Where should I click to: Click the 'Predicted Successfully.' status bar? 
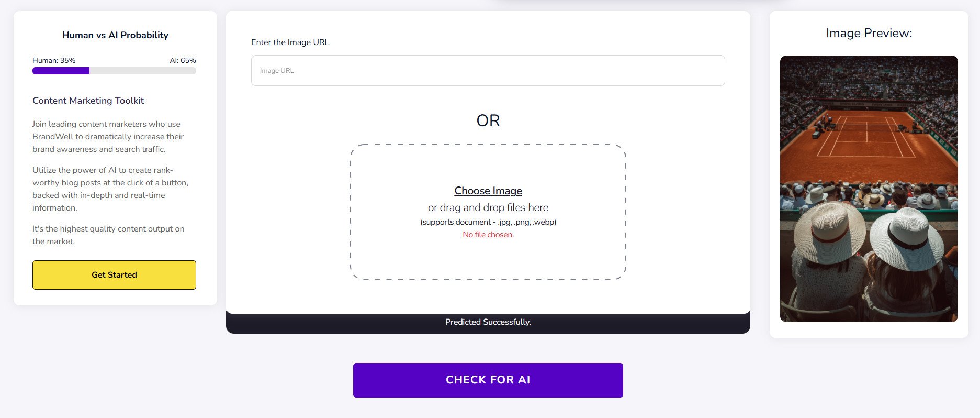tap(488, 322)
